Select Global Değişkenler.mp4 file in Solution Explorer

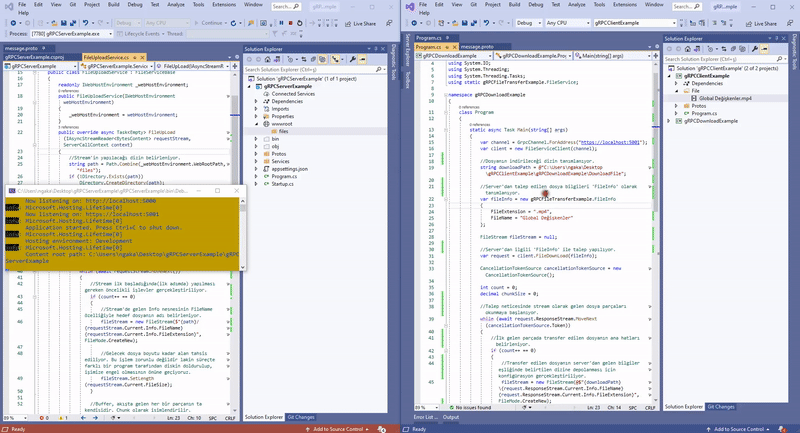tap(724, 98)
